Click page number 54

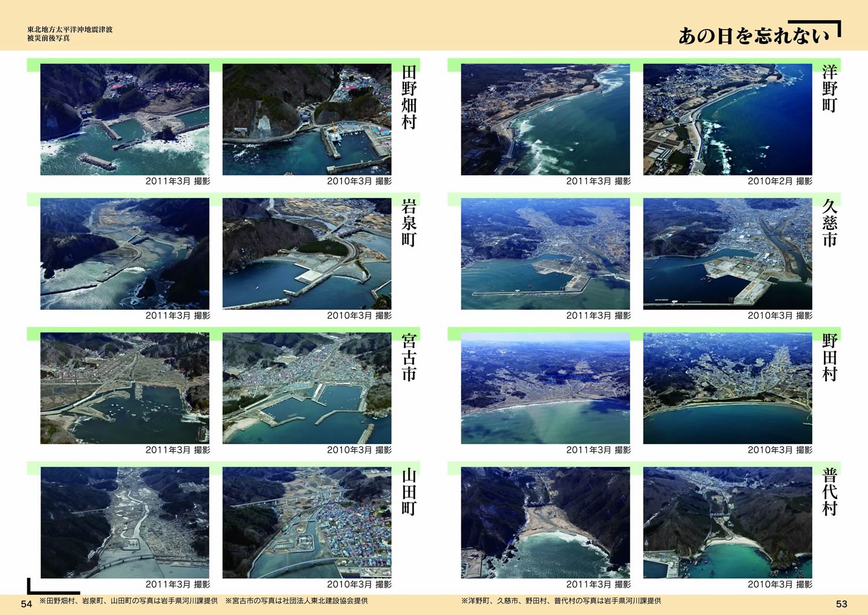pyautogui.click(x=27, y=603)
